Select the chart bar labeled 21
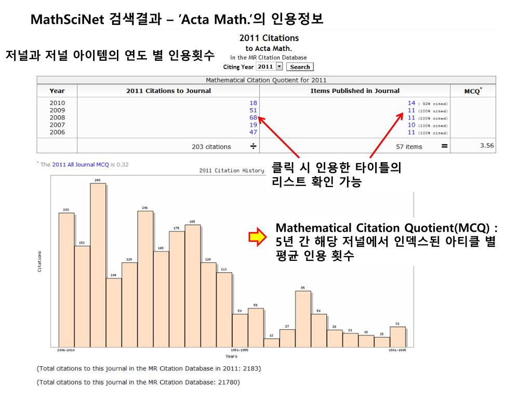The height and width of the screenshot is (399, 532). point(350,340)
